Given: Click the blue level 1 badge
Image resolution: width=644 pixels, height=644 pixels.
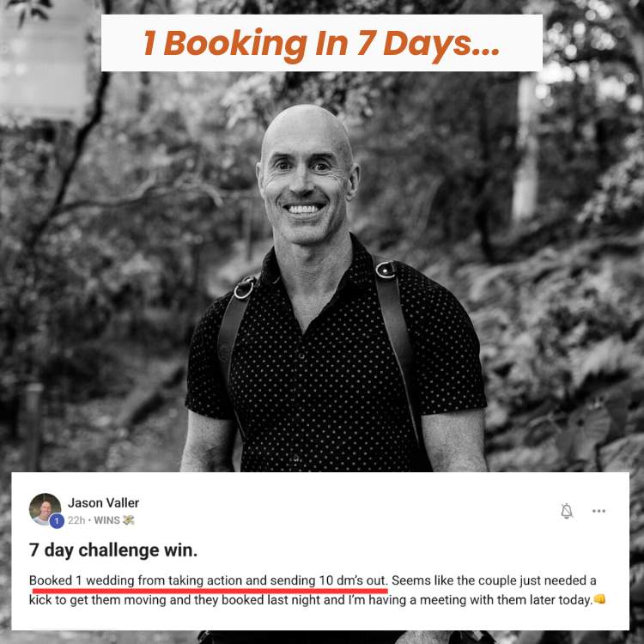Looking at the screenshot, I should pos(57,521).
